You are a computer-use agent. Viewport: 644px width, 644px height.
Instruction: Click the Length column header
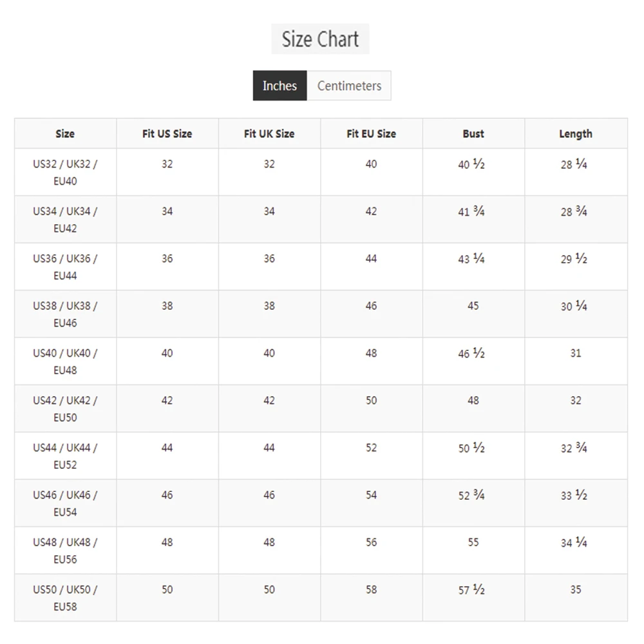click(x=576, y=133)
